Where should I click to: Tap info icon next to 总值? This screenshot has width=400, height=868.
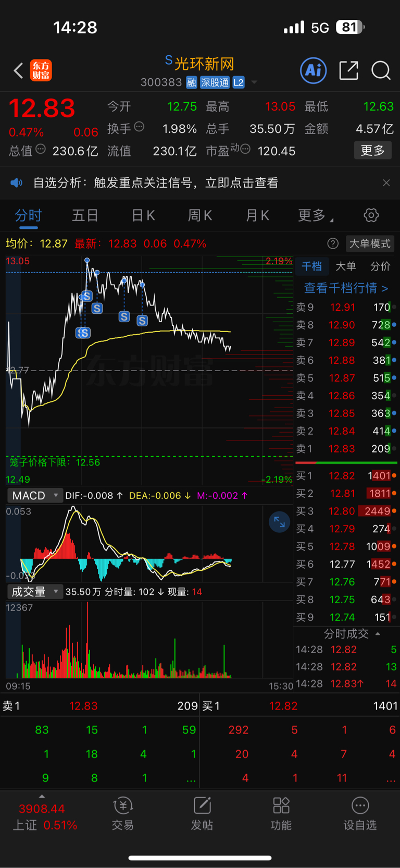click(x=41, y=149)
